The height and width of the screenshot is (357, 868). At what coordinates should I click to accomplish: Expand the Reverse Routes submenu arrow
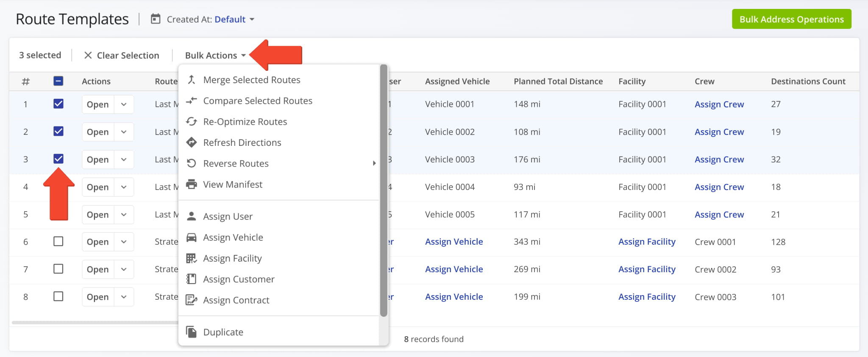click(x=374, y=163)
